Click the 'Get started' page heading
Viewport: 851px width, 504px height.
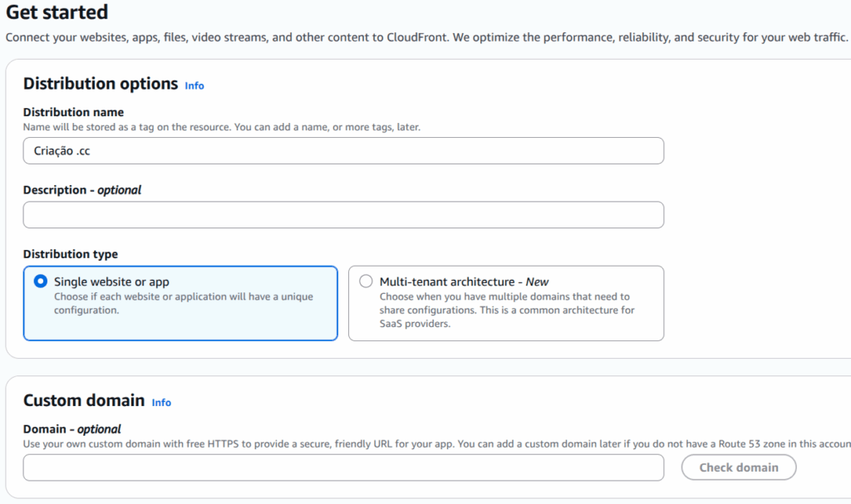(x=57, y=12)
